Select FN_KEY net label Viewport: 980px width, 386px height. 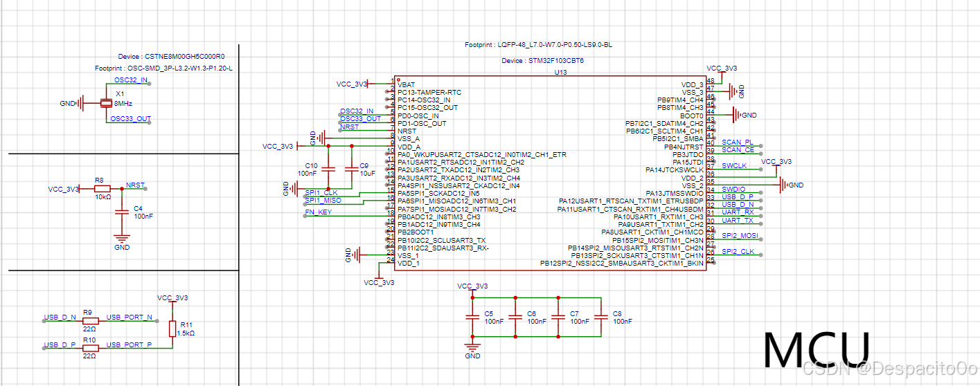point(319,212)
